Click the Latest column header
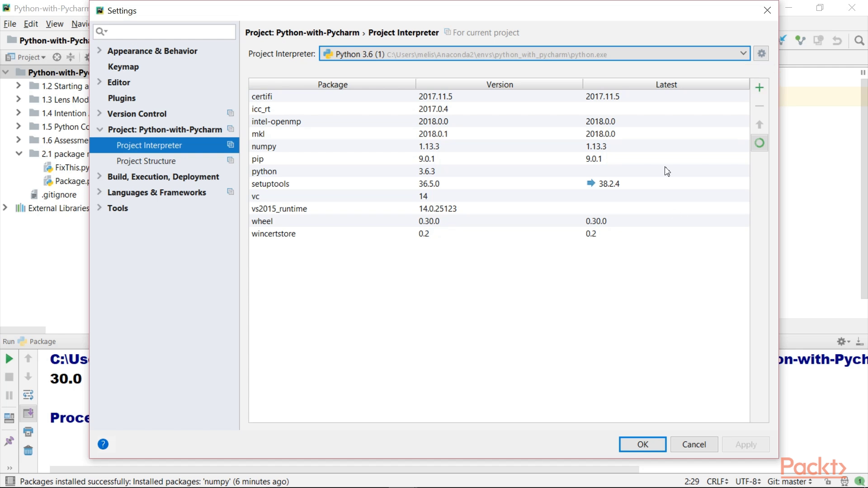 (x=666, y=84)
